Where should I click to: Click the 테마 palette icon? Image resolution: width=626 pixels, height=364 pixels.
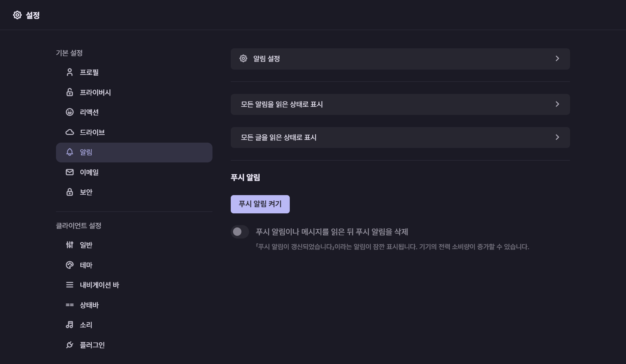69,265
